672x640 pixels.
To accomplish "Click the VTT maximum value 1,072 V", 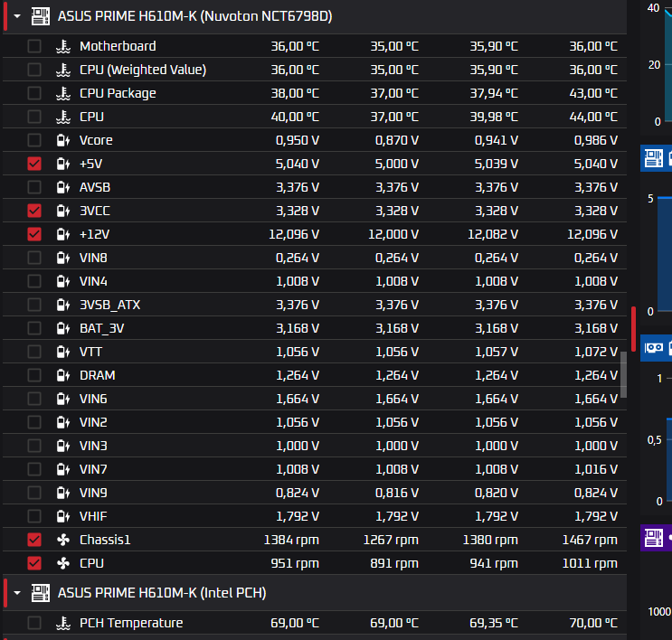I will 596,352.
